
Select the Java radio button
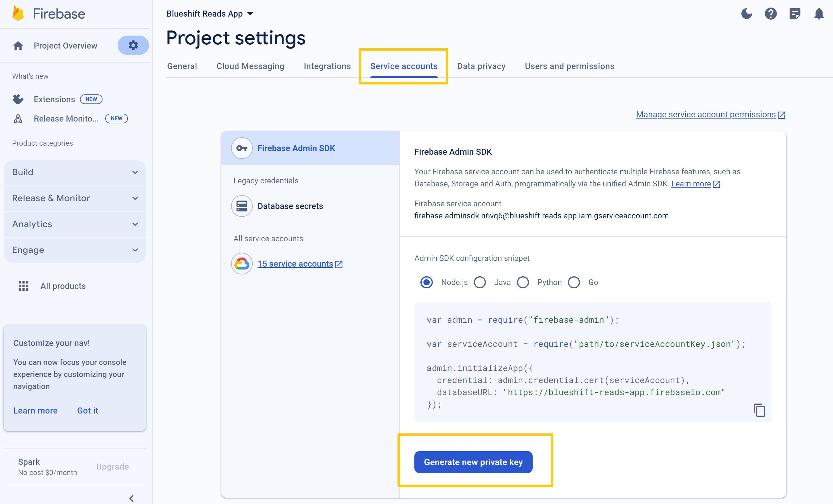click(480, 282)
